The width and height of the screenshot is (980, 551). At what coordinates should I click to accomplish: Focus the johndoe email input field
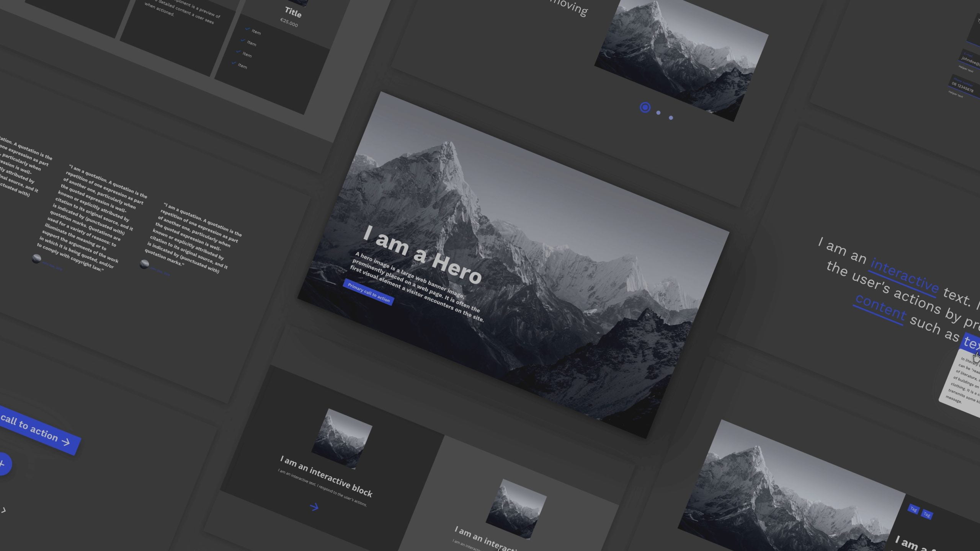click(970, 59)
